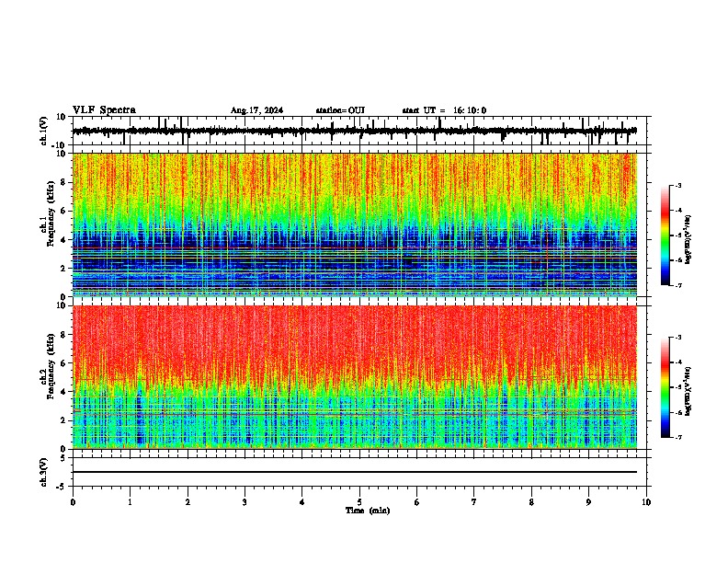This screenshot has height=563, width=728.
Task: Click the ch.2 frequency spectrogram panel
Action: point(355,377)
